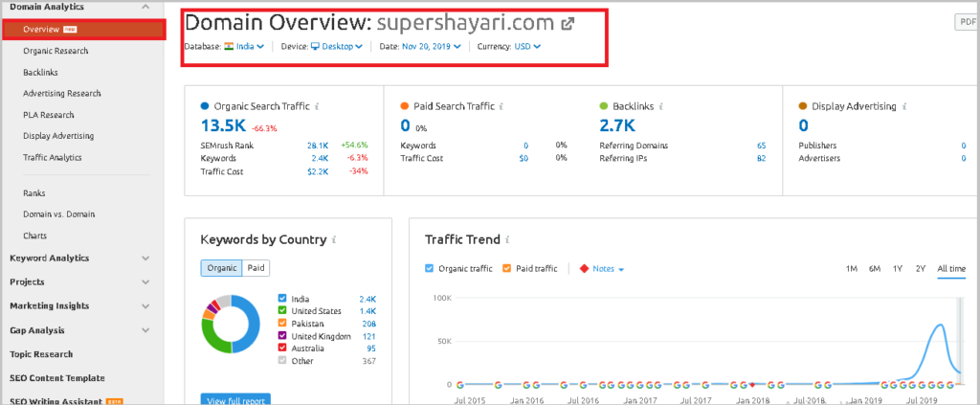The image size is (980, 405).
Task: Click the PDF export button
Action: [x=967, y=22]
